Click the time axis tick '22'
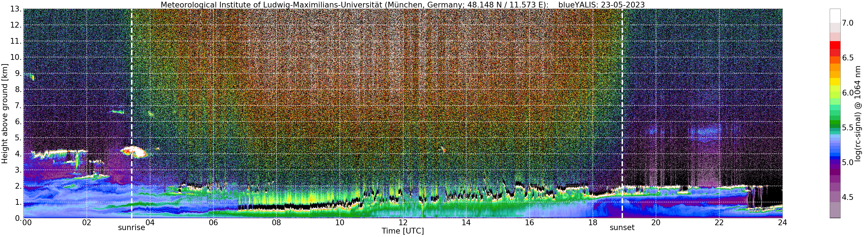The height and width of the screenshot is (237, 868). 719,222
